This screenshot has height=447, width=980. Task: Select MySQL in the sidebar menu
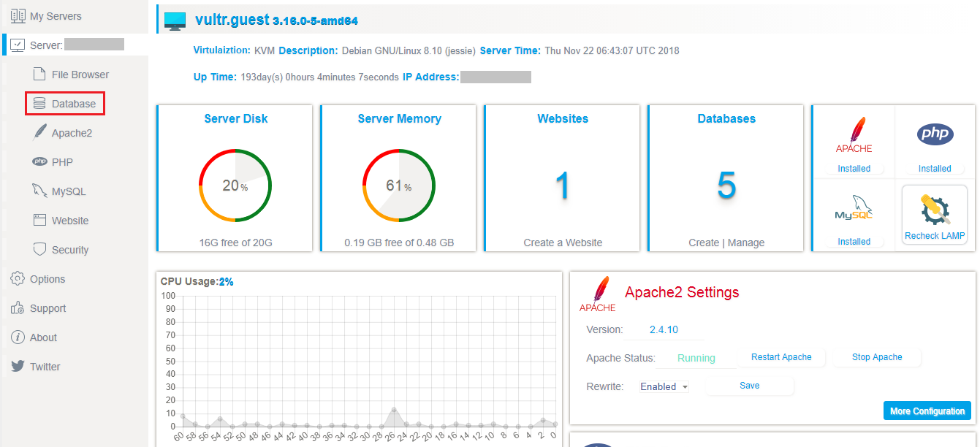pyautogui.click(x=69, y=191)
